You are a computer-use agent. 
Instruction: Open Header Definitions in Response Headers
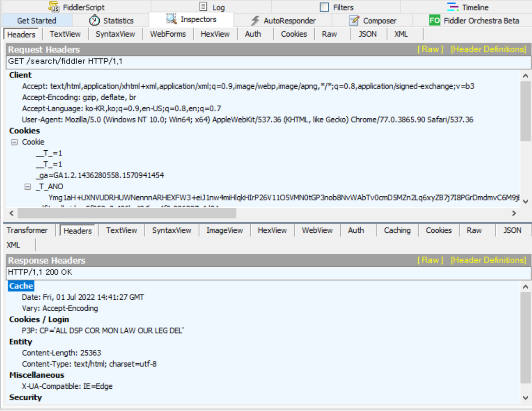tap(488, 260)
